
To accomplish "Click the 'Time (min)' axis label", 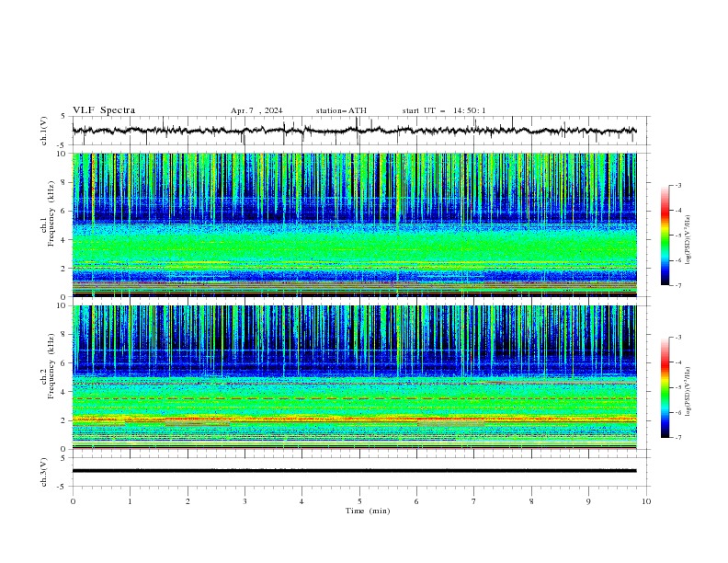I will 368,511.
